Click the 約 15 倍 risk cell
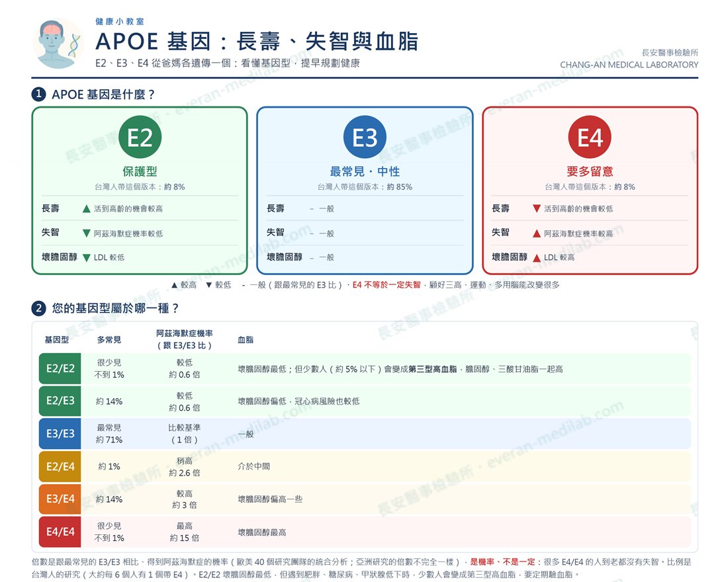Screen dimensions: 728x582 coord(185,538)
